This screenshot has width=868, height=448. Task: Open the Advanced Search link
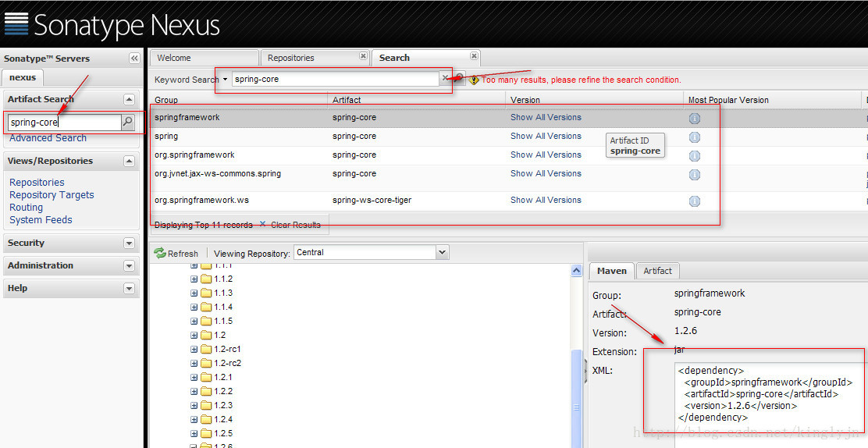click(x=48, y=138)
